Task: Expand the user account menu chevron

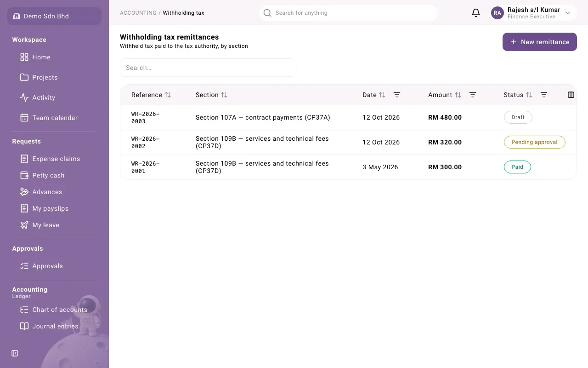Action: pos(568,13)
